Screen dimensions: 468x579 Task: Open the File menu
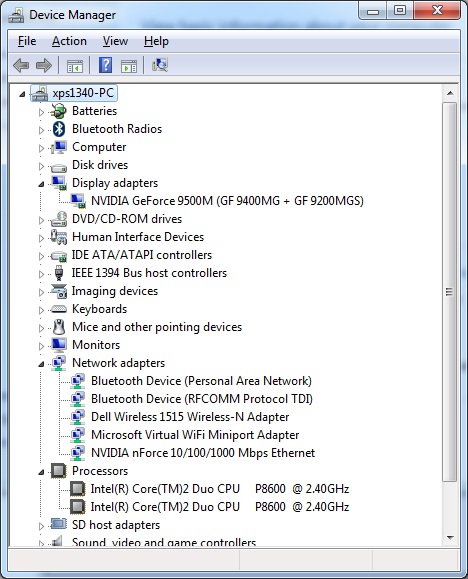27,41
